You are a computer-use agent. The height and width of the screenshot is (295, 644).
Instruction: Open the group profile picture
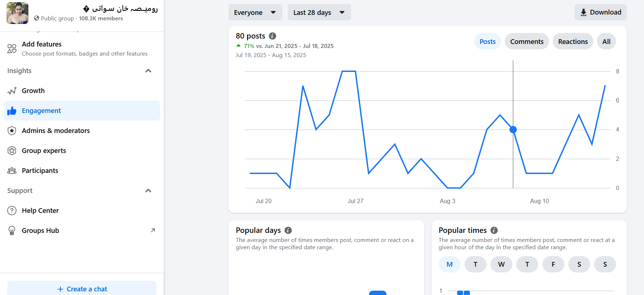(17, 13)
